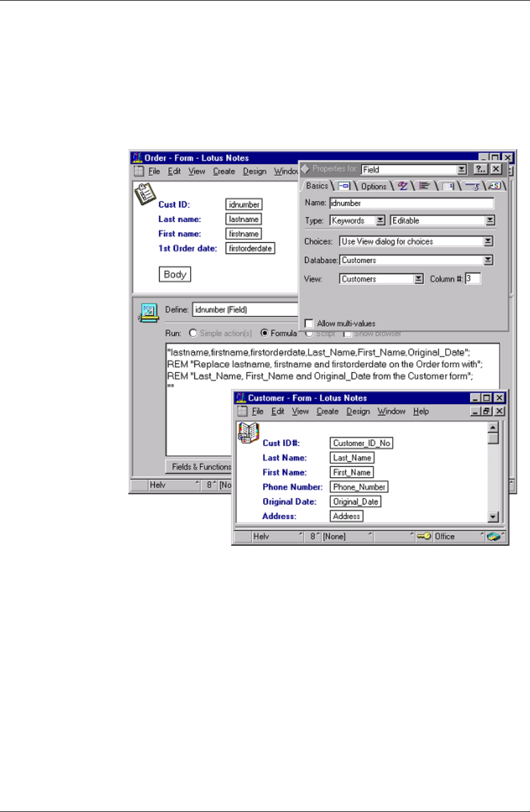Click the Name field containing idnumber
The width and height of the screenshot is (530, 812).
click(x=412, y=203)
